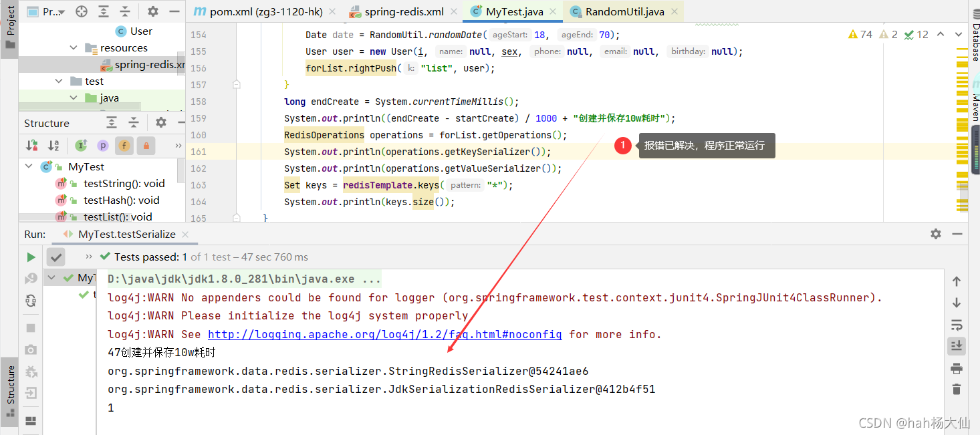Viewport: 980px width, 435px height.
Task: Open Structure panel settings gear
Action: 160,122
